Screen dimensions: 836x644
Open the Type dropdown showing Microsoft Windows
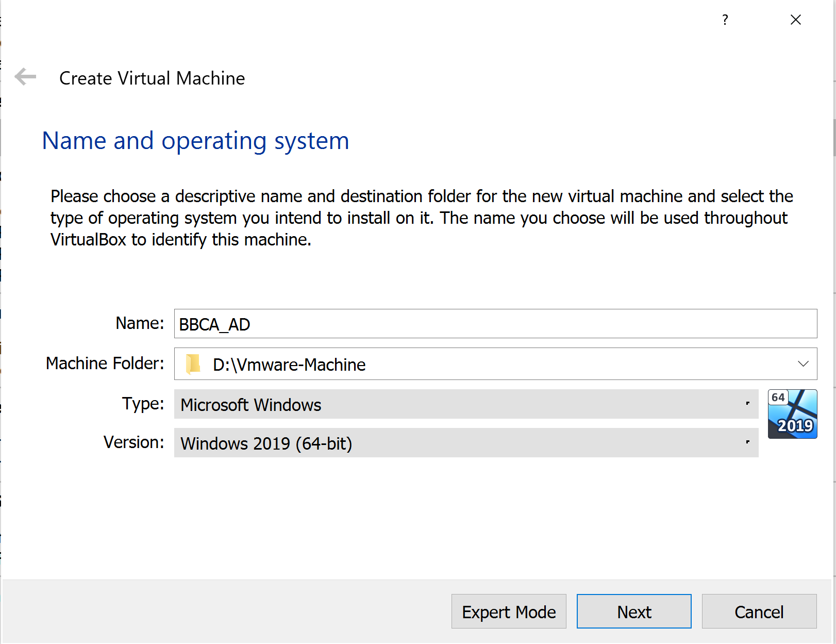pyautogui.click(x=466, y=404)
